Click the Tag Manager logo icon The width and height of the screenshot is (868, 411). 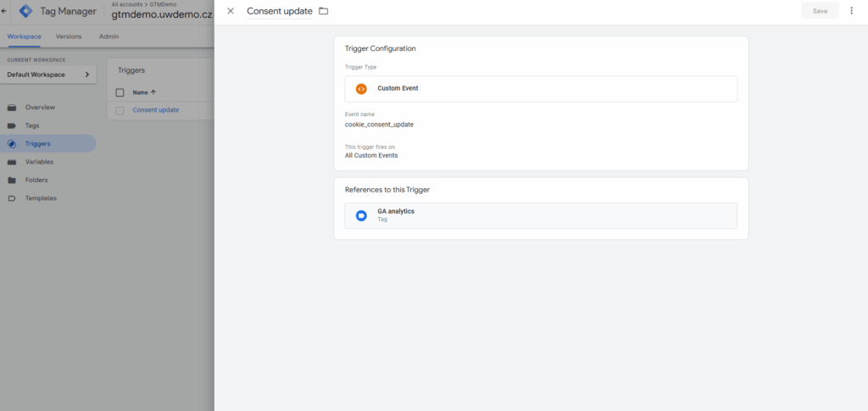coord(26,11)
